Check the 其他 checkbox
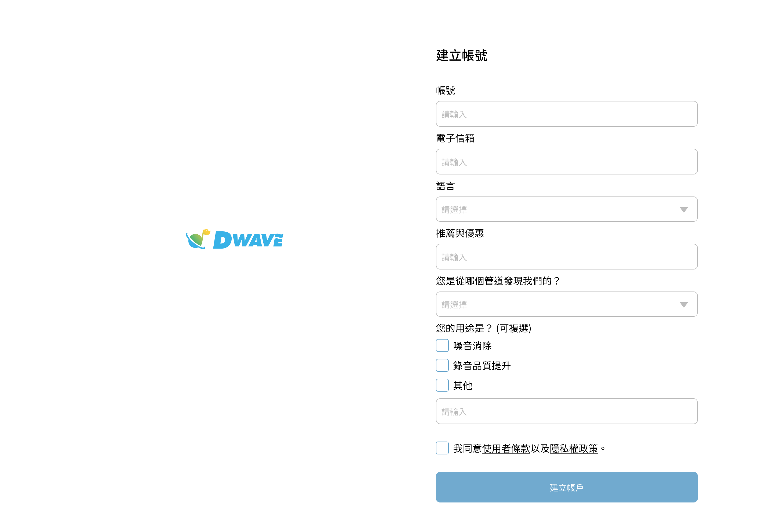This screenshot has width=773, height=532. coord(442,385)
